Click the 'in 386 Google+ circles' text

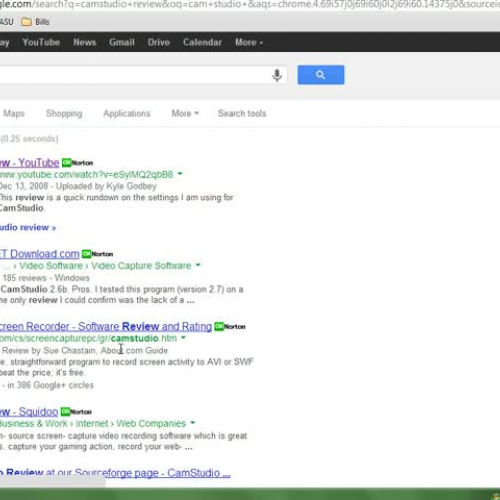pyautogui.click(x=50, y=385)
